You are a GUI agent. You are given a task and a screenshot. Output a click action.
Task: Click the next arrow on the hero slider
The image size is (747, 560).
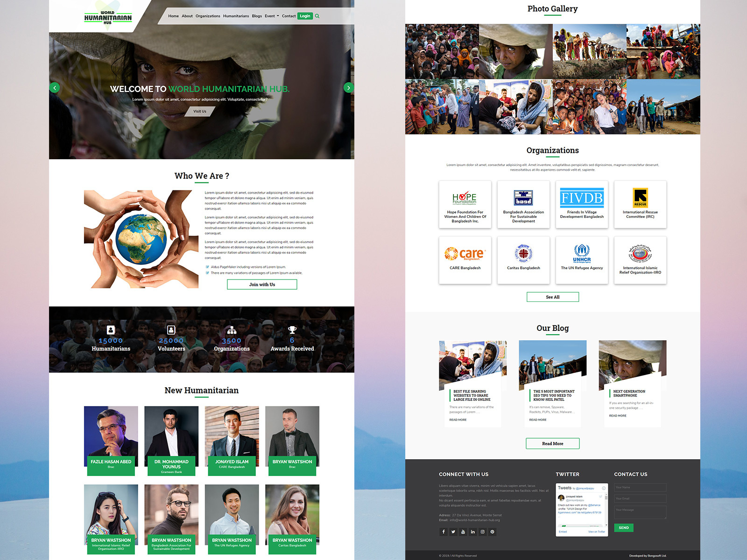tap(348, 87)
